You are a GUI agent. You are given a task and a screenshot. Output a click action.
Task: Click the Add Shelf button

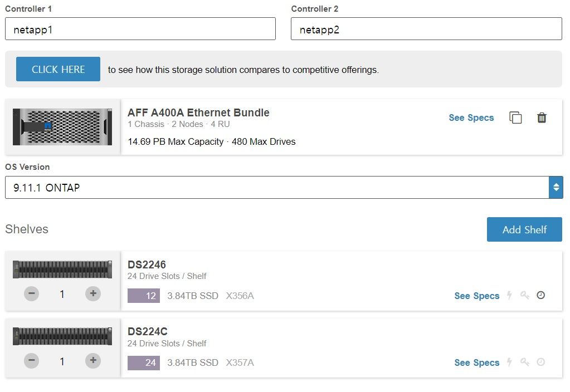pos(524,229)
